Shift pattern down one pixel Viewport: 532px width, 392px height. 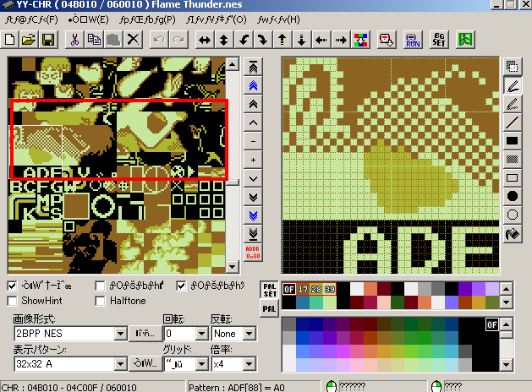[302, 40]
